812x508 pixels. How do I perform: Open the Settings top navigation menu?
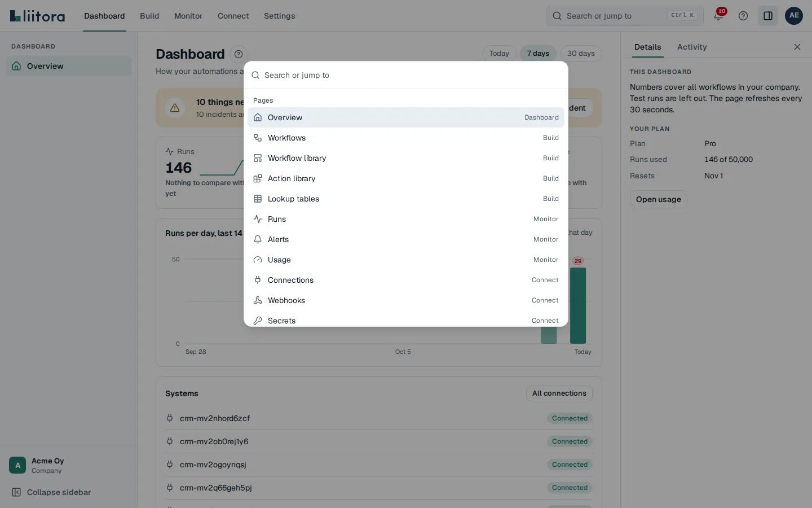[x=280, y=16]
